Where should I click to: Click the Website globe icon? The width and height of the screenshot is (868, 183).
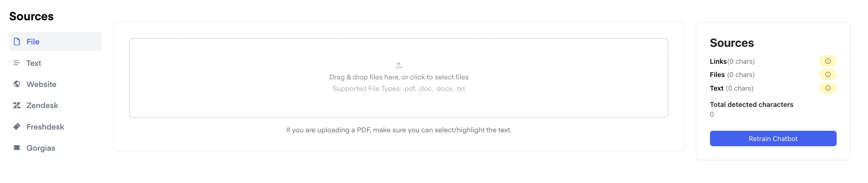click(17, 84)
